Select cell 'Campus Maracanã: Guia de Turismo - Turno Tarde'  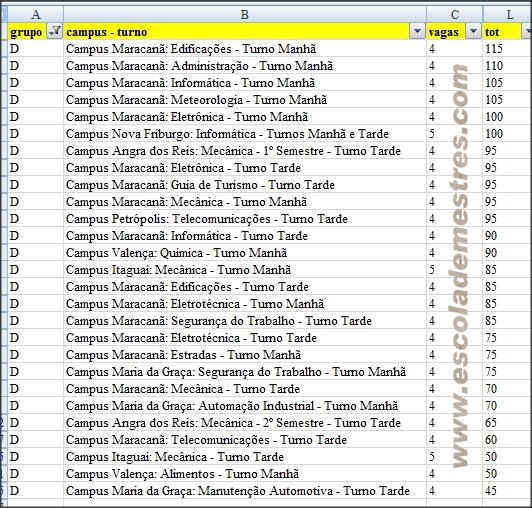245,185
